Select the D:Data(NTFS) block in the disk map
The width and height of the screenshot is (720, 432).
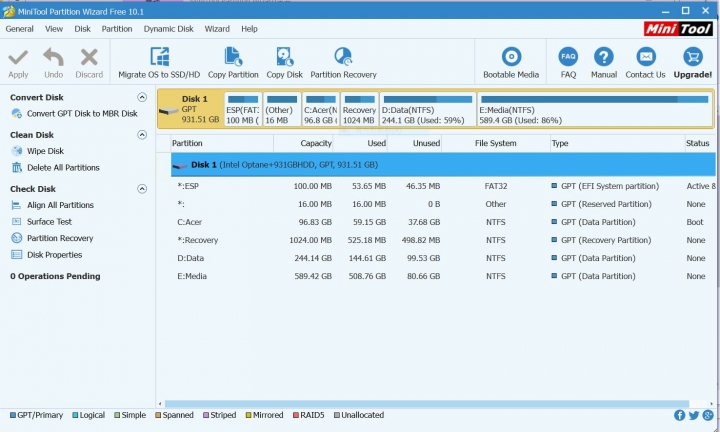[428, 109]
